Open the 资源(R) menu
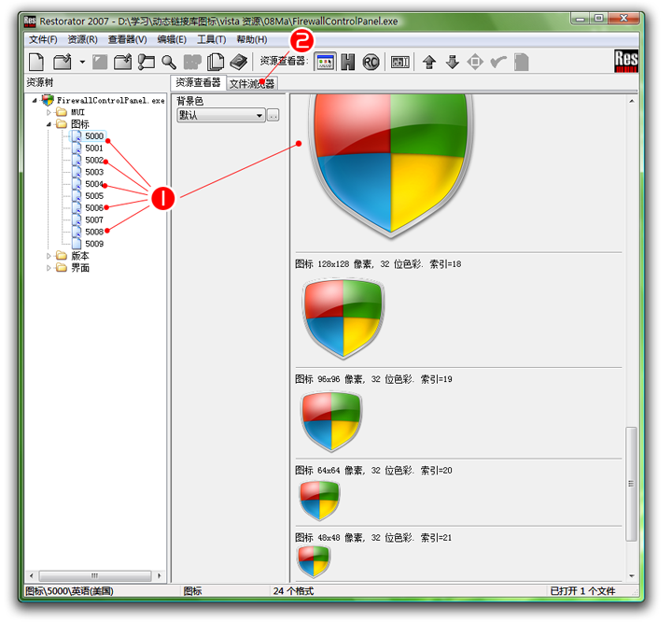 click(x=82, y=39)
